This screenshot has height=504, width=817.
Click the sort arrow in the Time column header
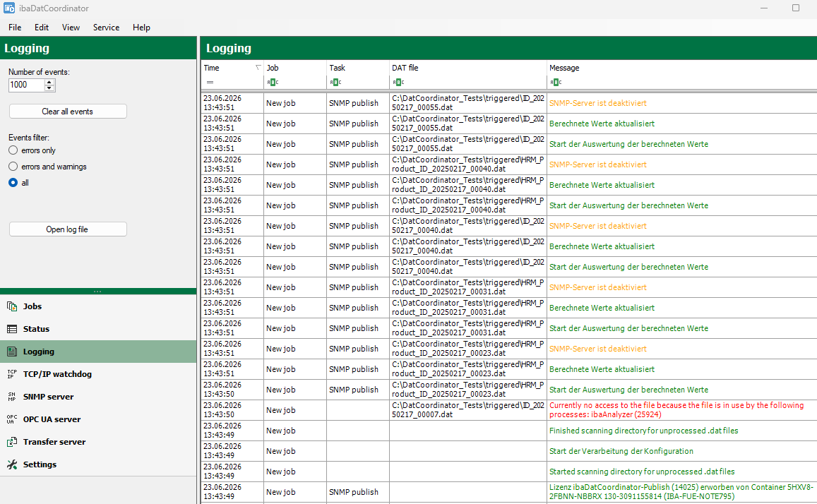[x=258, y=67]
